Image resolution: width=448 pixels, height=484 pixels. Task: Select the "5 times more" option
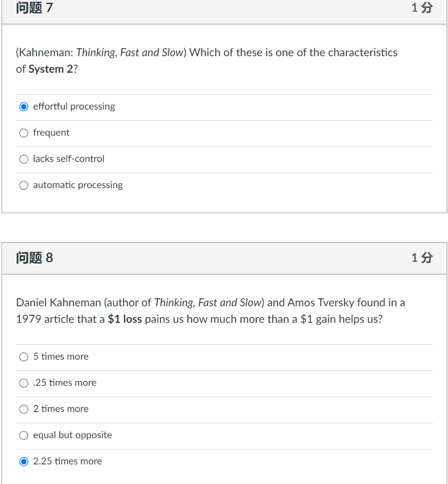point(24,357)
